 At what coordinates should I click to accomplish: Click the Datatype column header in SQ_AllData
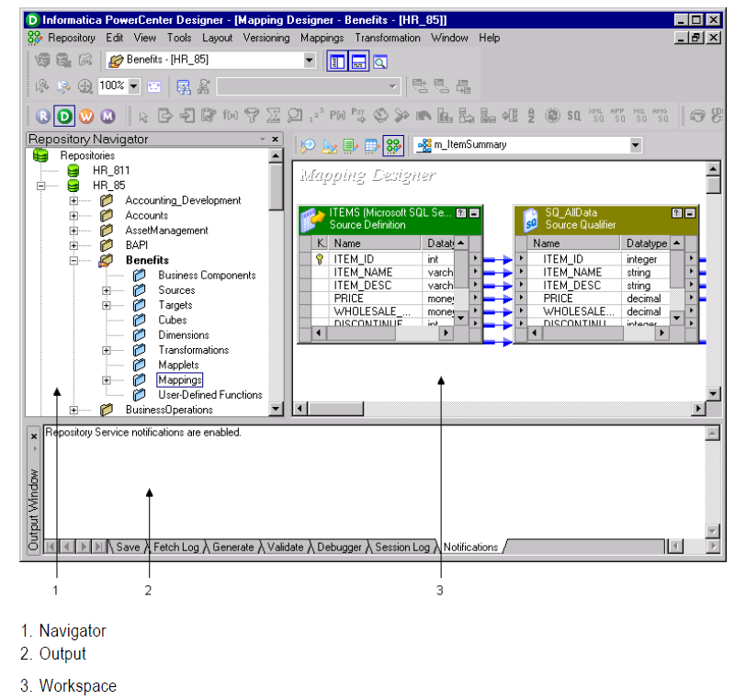646,243
